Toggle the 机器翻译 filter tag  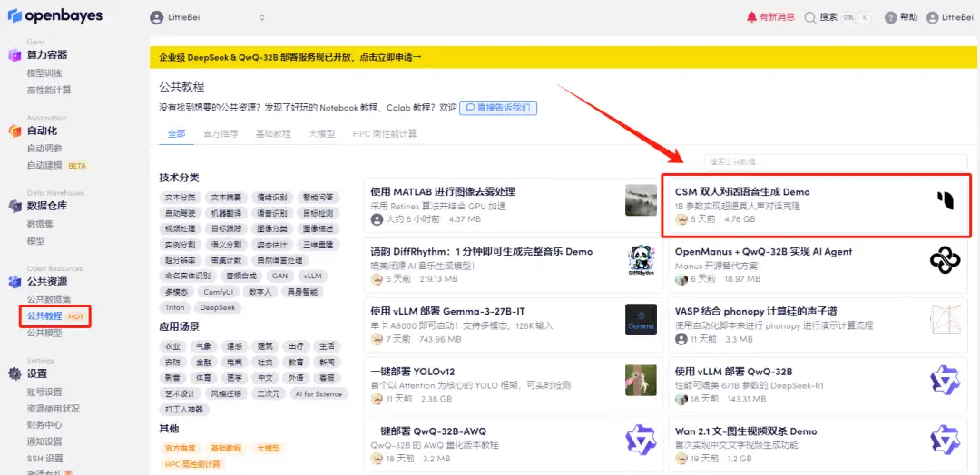(x=226, y=213)
